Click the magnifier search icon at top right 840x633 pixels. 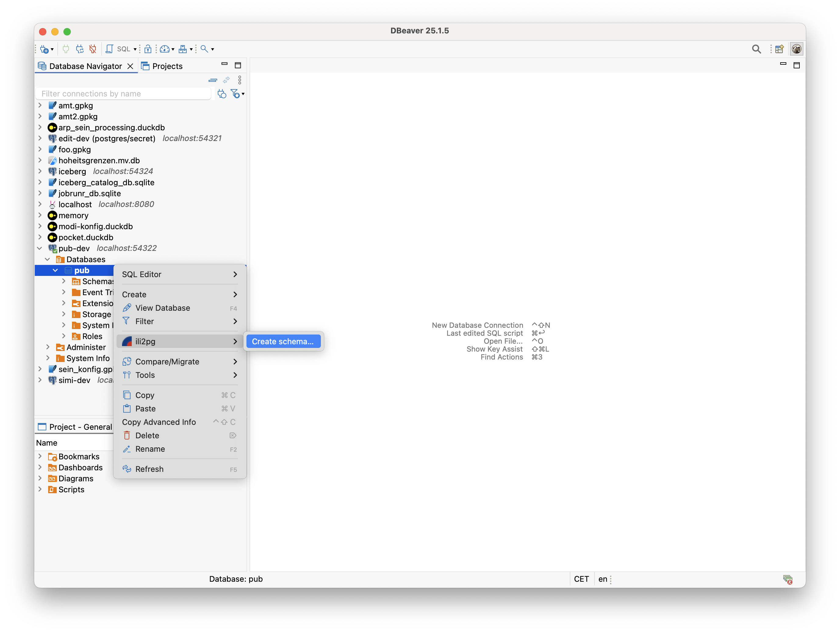756,49
